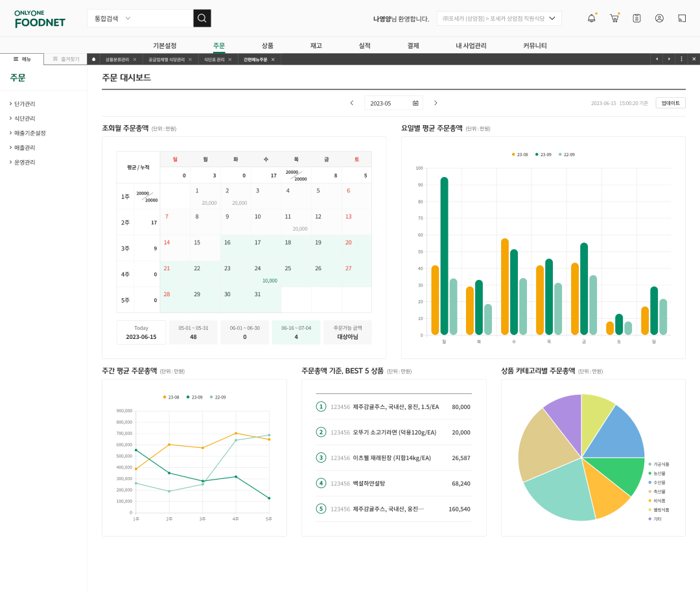
Task: Open the notifications bell
Action: coord(591,18)
